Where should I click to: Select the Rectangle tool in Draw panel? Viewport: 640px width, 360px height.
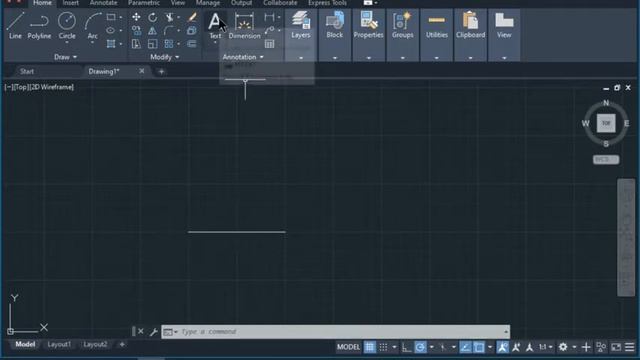click(111, 17)
